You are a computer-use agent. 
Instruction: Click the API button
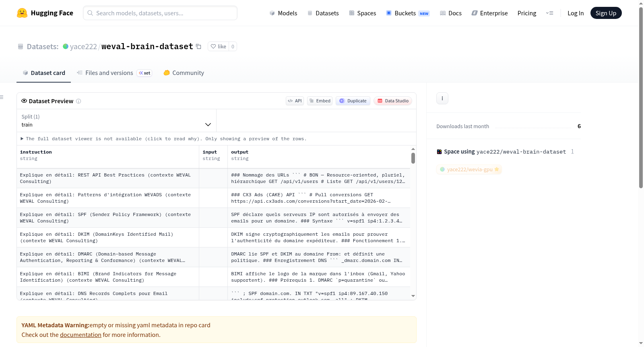pyautogui.click(x=295, y=101)
